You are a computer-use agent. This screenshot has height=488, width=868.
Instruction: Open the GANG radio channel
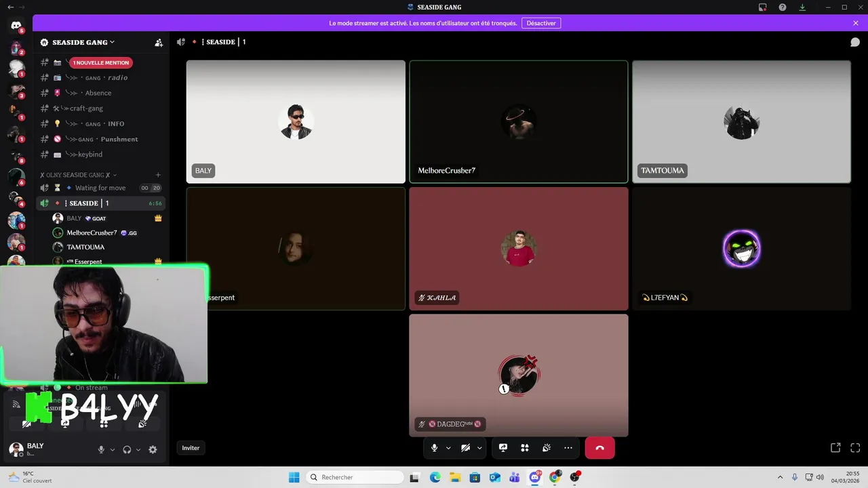point(100,78)
